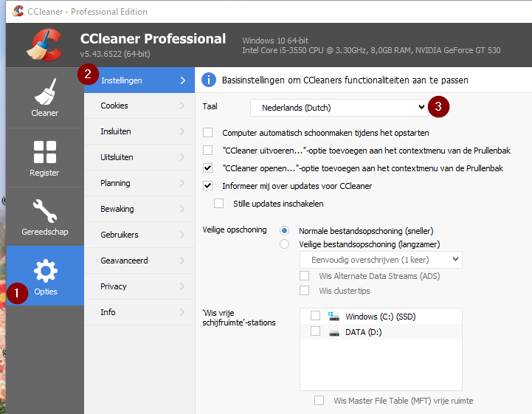
Task: Open the Info page
Action: click(139, 312)
